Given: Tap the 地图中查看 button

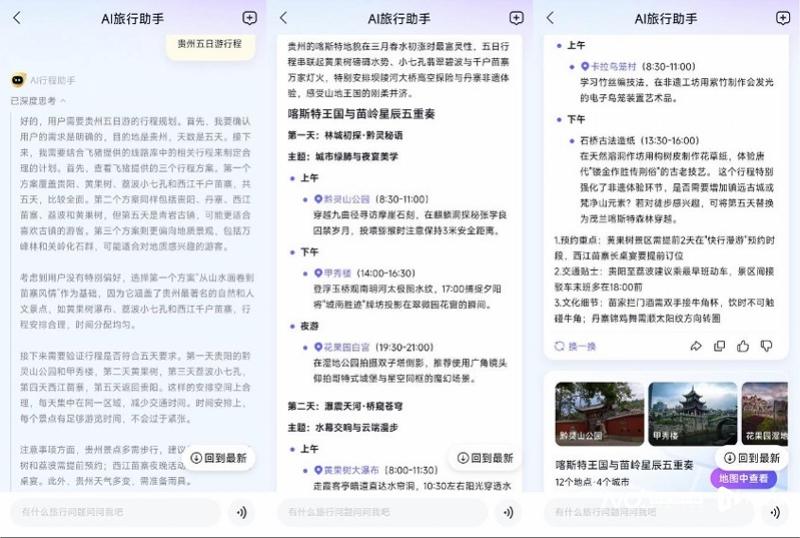Looking at the screenshot, I should 743,478.
